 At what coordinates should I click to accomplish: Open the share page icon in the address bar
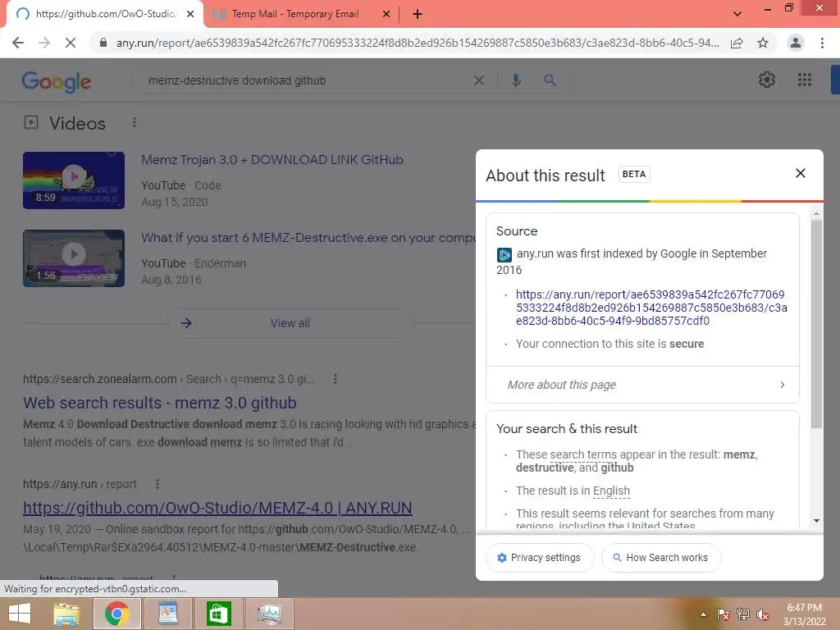[x=737, y=43]
